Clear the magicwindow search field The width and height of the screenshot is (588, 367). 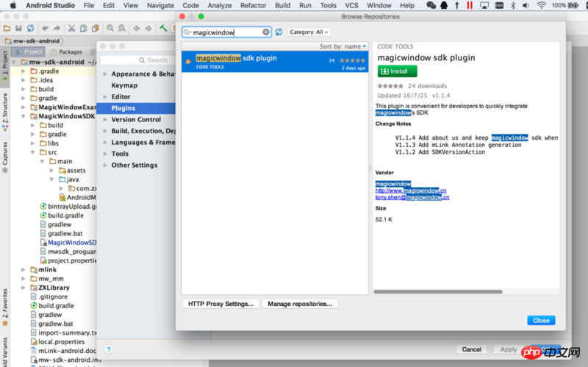(x=266, y=32)
